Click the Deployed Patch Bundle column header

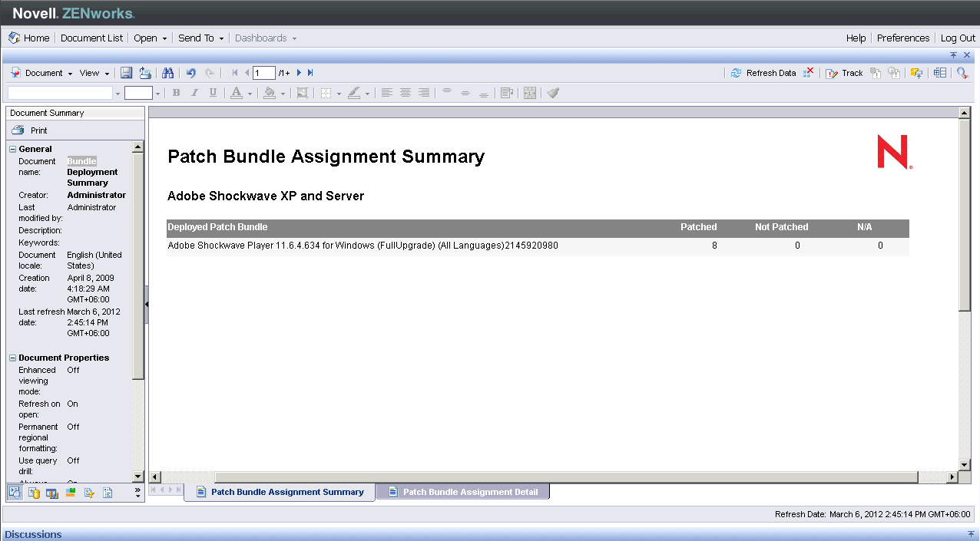217,227
